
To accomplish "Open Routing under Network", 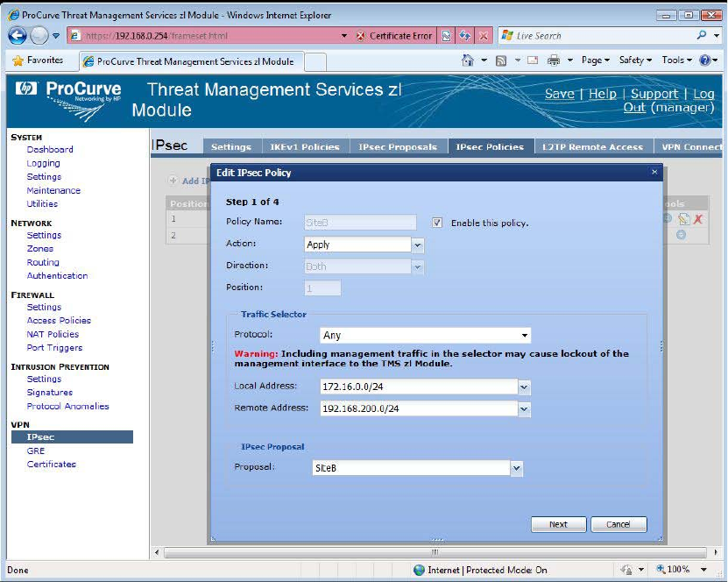I will click(43, 262).
